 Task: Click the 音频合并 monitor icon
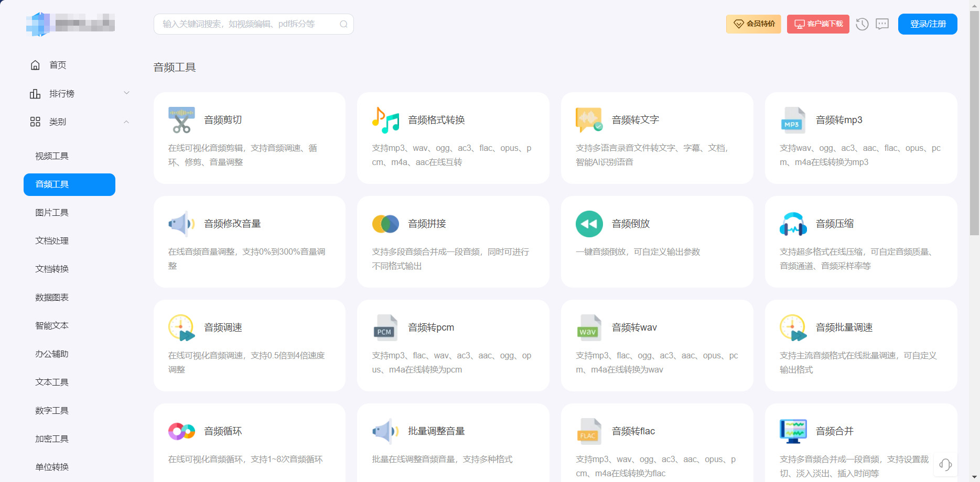pos(793,431)
